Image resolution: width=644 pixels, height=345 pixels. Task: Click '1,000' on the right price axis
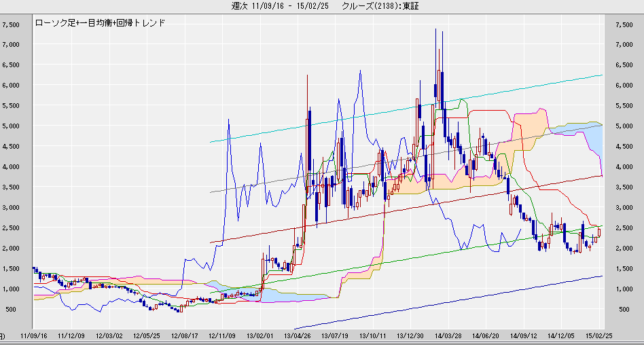click(x=624, y=289)
